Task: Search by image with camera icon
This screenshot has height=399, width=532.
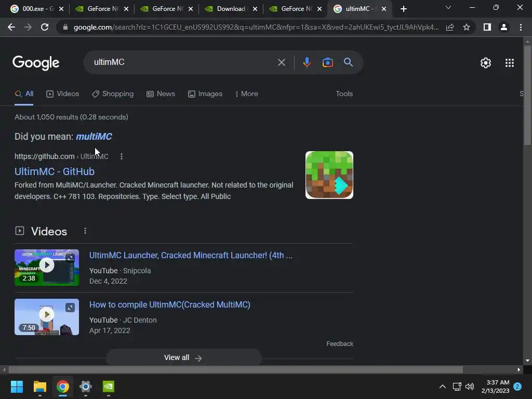Action: 327,62
